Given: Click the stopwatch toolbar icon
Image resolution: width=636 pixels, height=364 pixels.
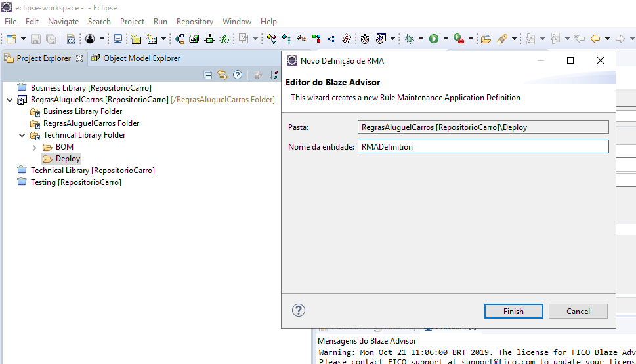Looking at the screenshot, I should (365, 39).
